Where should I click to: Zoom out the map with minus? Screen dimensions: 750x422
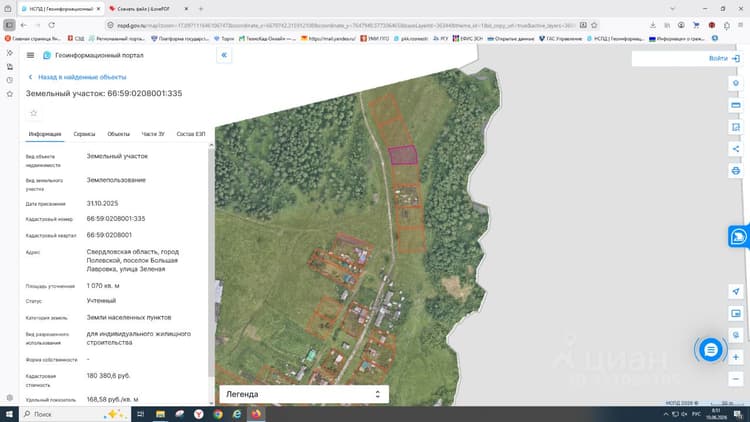pyautogui.click(x=736, y=379)
